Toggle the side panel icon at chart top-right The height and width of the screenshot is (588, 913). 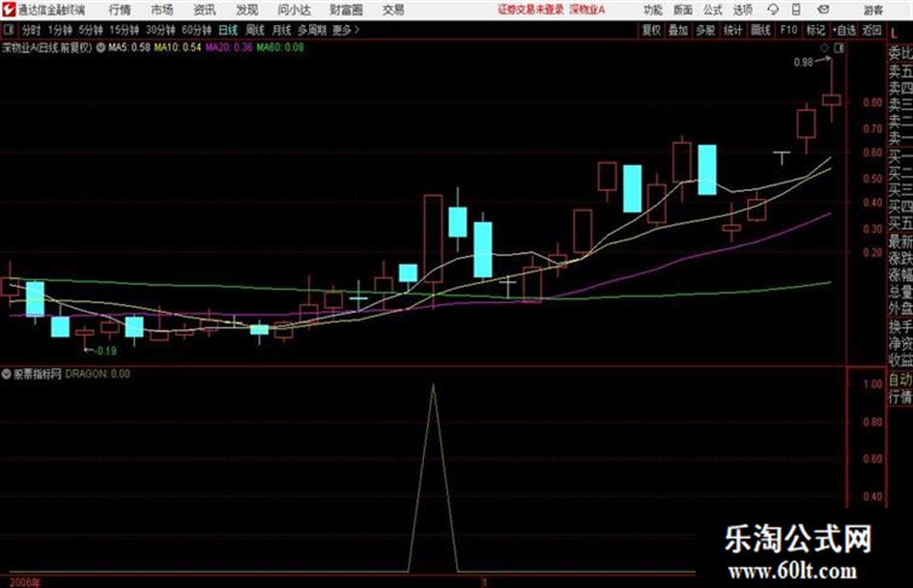pyautogui.click(x=839, y=47)
